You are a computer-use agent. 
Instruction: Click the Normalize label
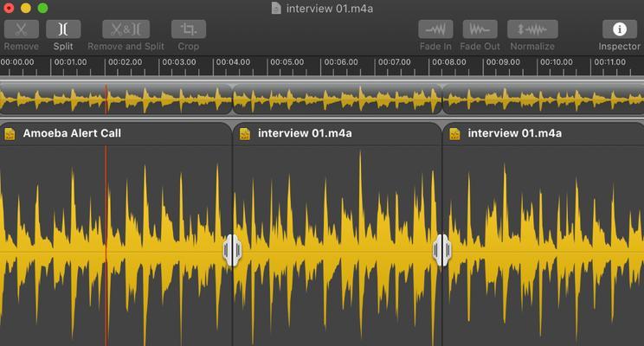[x=532, y=47]
